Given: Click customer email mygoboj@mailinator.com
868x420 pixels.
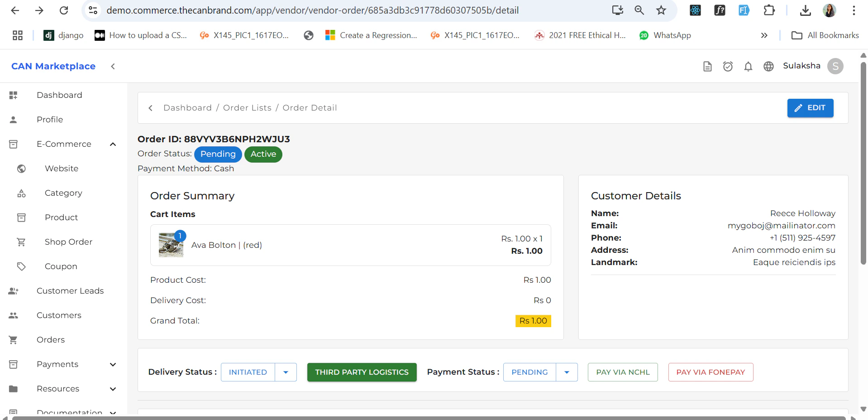Looking at the screenshot, I should [x=781, y=226].
